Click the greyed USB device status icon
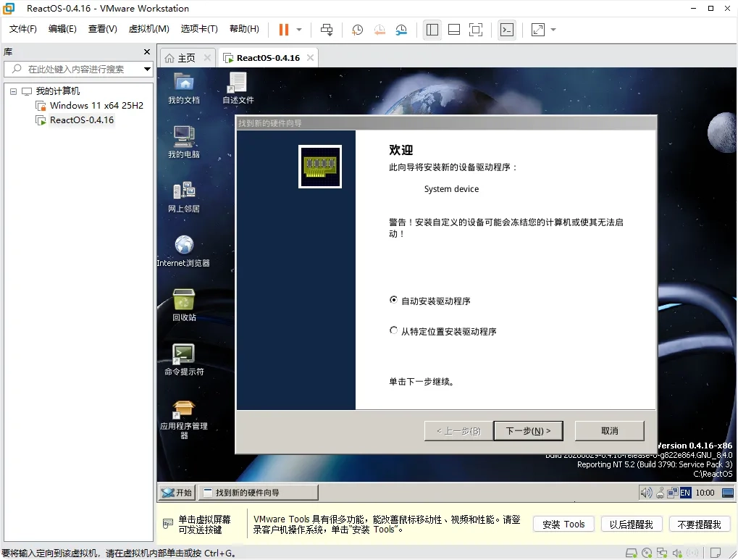This screenshot has width=738, height=560. coord(692,553)
